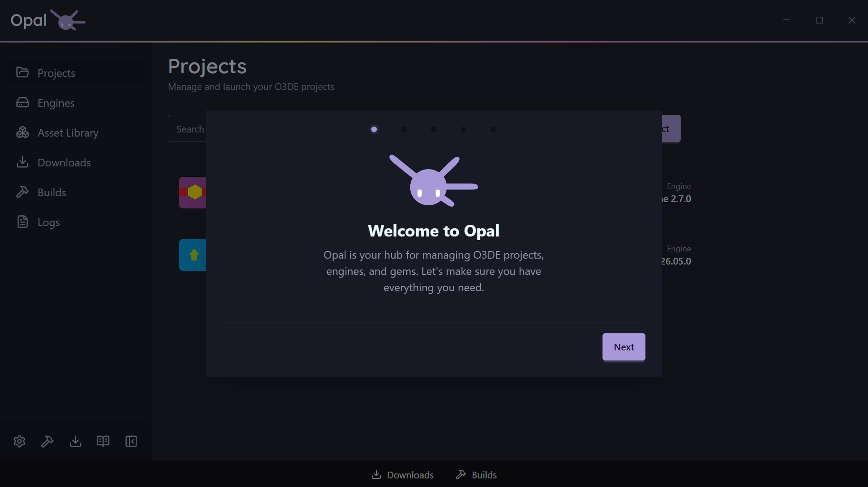Click Downloads in the bottom status bar
This screenshot has height=487, width=868.
(x=402, y=475)
